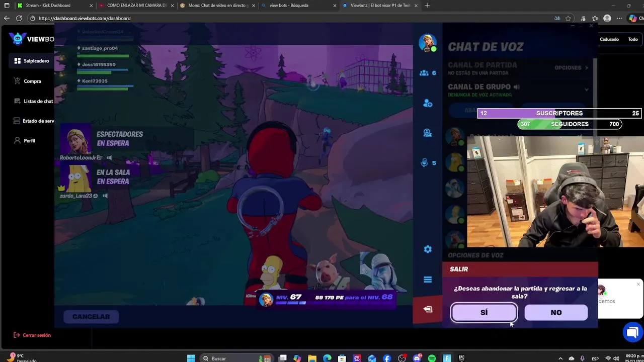Image resolution: width=644 pixels, height=362 pixels.
Task: Toggle Canal de Grupo speaker icon
Action: point(517,87)
